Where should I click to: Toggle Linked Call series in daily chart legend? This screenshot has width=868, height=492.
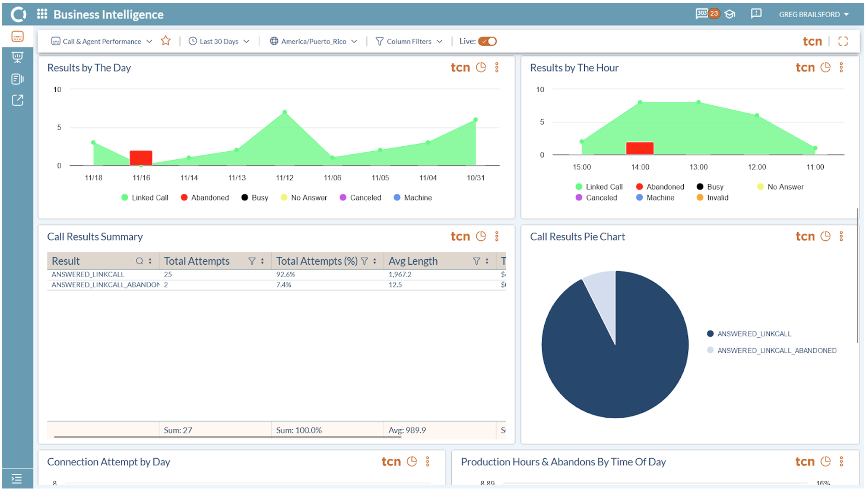(x=145, y=197)
